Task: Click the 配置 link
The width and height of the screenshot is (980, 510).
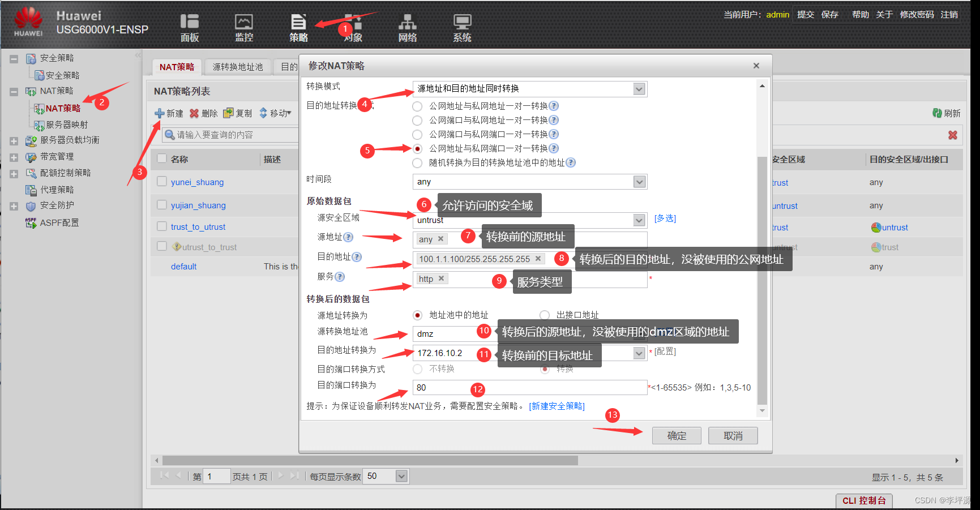Action: pyautogui.click(x=665, y=352)
